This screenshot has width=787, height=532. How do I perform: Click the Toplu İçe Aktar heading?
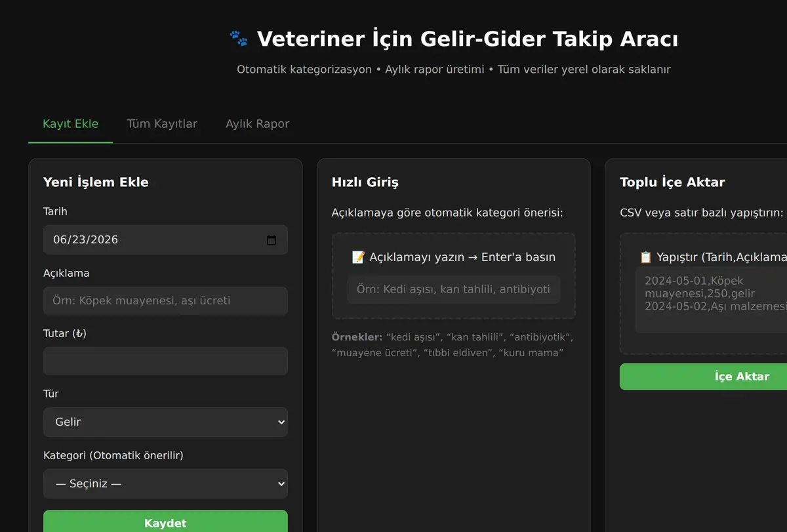[672, 182]
